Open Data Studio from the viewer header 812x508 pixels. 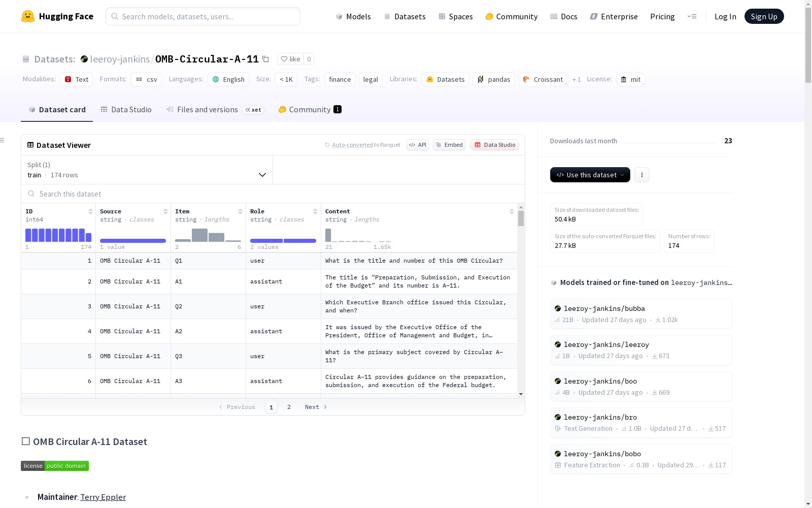494,145
